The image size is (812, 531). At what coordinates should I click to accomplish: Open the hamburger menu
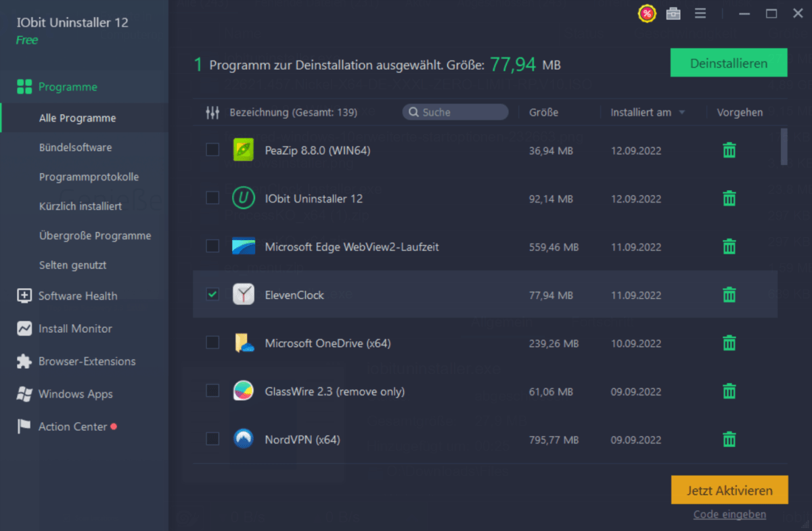tap(700, 13)
